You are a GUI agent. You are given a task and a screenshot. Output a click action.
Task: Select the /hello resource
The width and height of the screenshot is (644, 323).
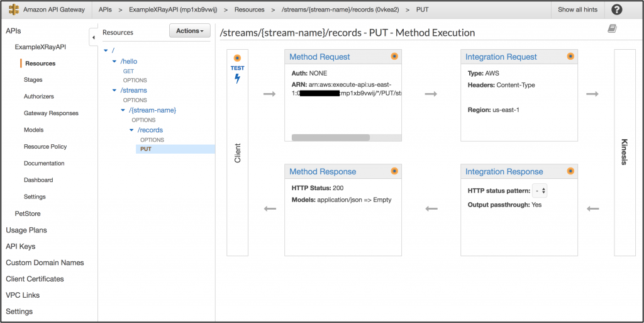pos(128,61)
